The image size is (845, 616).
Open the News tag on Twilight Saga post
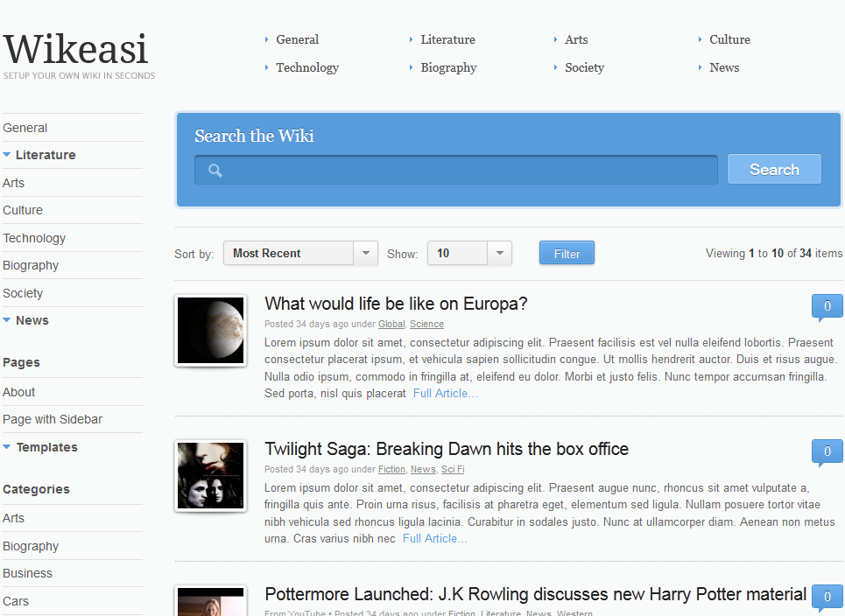(423, 470)
